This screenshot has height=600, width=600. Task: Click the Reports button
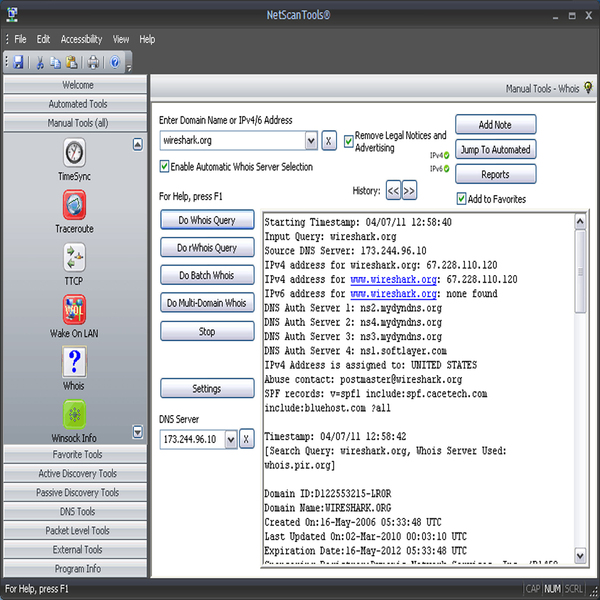point(496,174)
